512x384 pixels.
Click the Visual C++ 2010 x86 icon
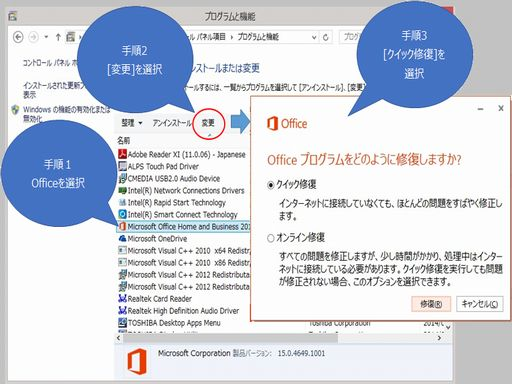(122, 262)
